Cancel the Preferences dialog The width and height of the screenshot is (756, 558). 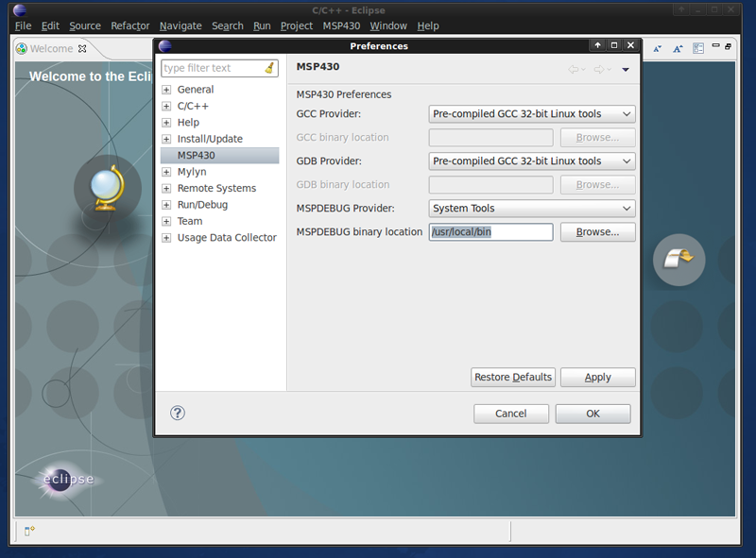coord(510,414)
